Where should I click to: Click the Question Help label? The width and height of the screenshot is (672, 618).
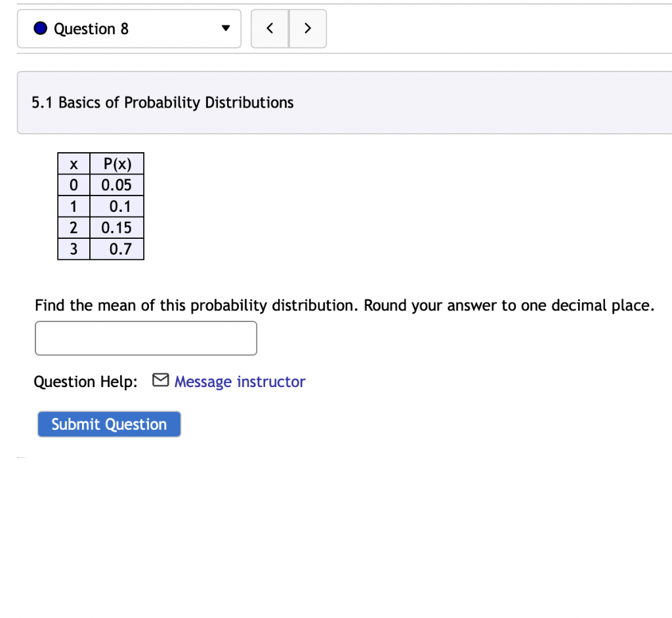click(x=85, y=381)
